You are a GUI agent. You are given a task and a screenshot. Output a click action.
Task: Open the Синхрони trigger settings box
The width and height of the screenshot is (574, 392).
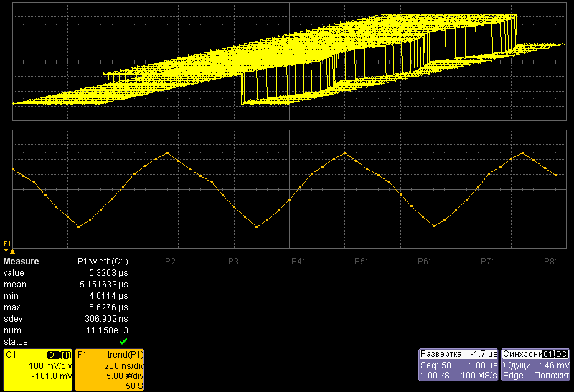point(536,365)
